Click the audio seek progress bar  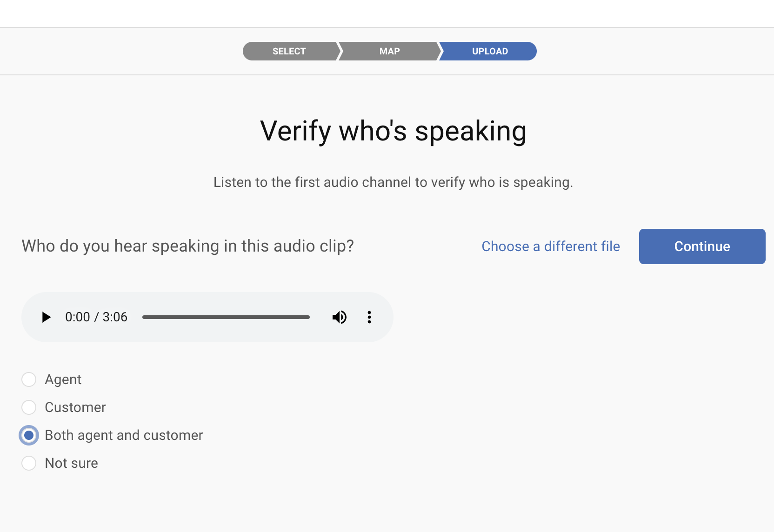click(x=226, y=317)
